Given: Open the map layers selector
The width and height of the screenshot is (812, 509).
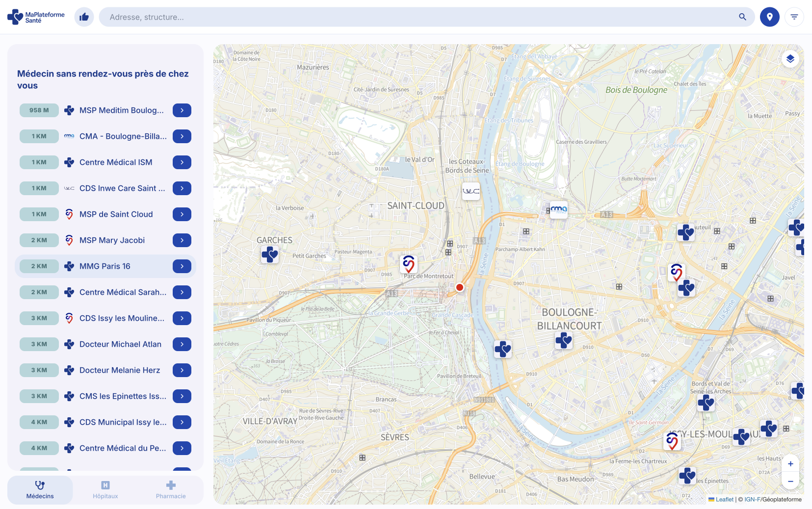Looking at the screenshot, I should click(790, 59).
